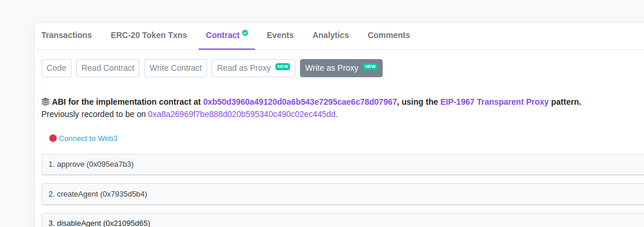Open the Events tab

click(x=280, y=35)
